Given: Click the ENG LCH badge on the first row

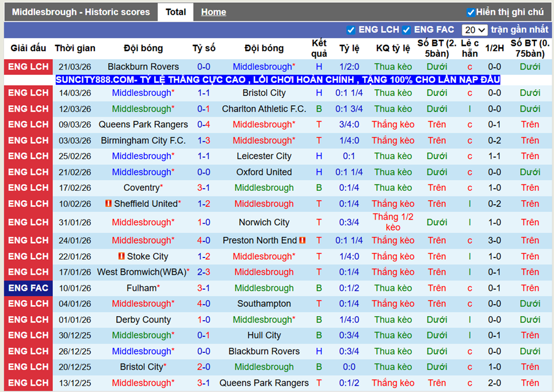Looking at the screenshot, I should pyautogui.click(x=28, y=67).
